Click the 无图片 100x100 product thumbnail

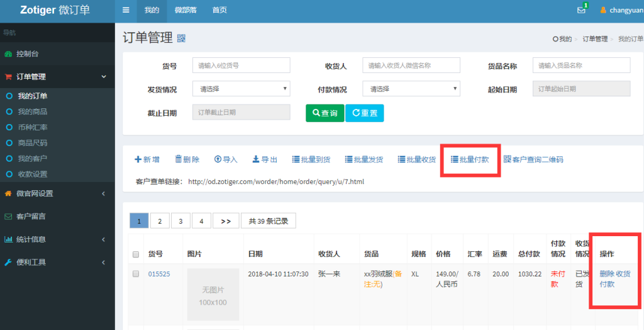(213, 295)
